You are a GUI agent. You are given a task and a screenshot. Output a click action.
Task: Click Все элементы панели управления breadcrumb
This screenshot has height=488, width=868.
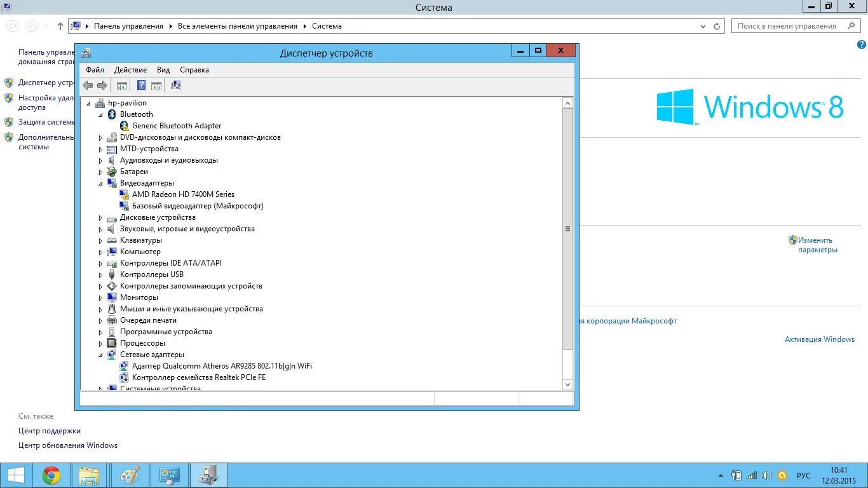238,26
